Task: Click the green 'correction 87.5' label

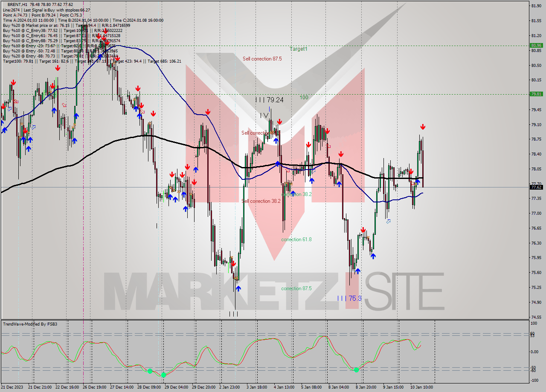Action: pos(296,288)
